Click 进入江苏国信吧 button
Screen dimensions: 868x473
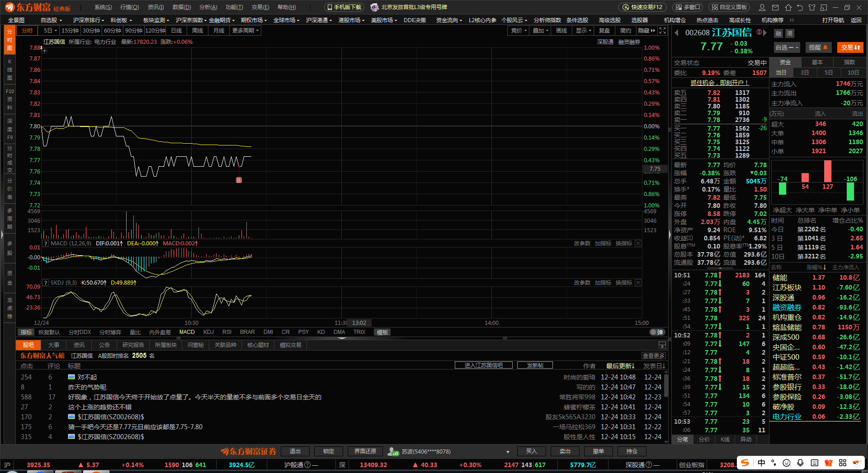(x=484, y=365)
